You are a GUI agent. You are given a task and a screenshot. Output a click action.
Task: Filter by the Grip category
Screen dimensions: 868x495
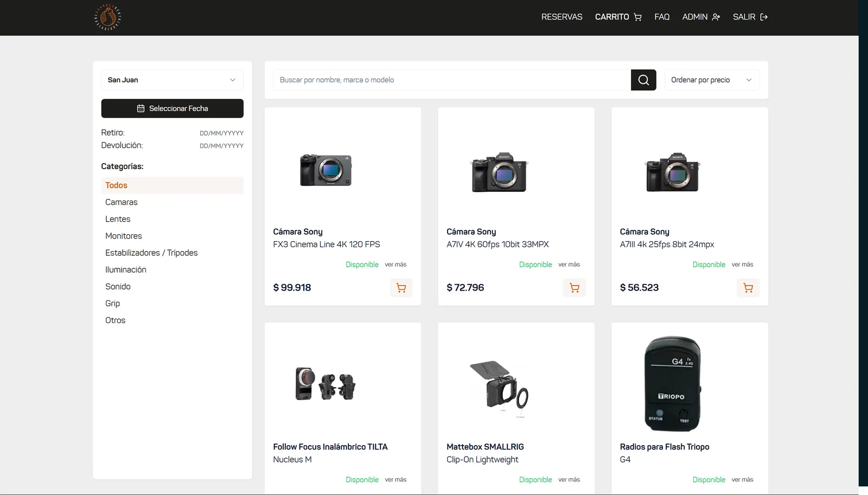(112, 303)
